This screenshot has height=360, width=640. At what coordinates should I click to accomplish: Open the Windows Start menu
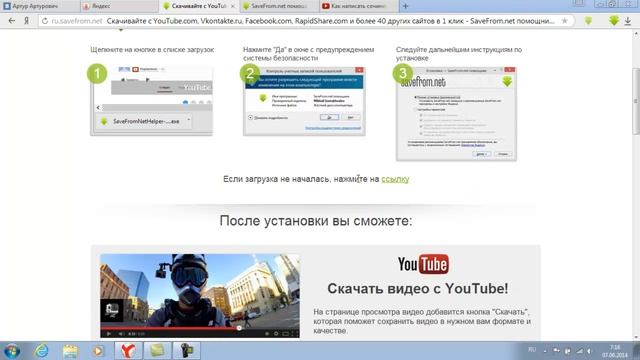click(11, 351)
